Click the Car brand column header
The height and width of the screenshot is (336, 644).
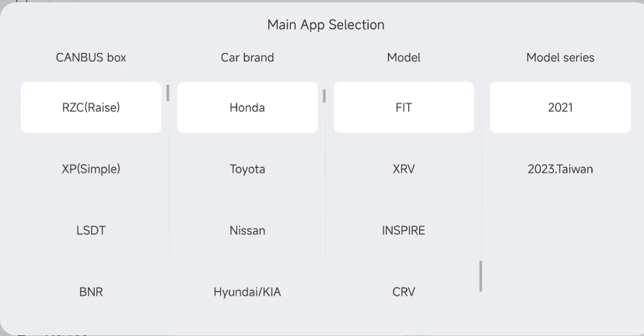tap(247, 58)
